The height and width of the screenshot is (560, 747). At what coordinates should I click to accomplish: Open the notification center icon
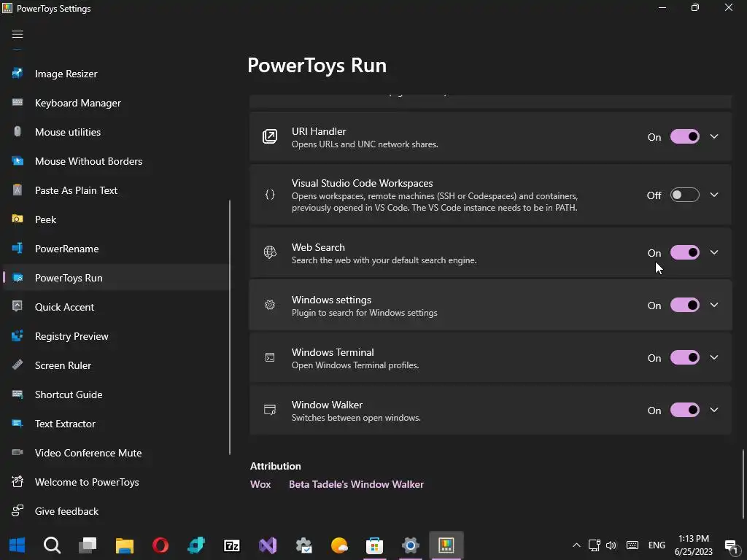[732, 545]
